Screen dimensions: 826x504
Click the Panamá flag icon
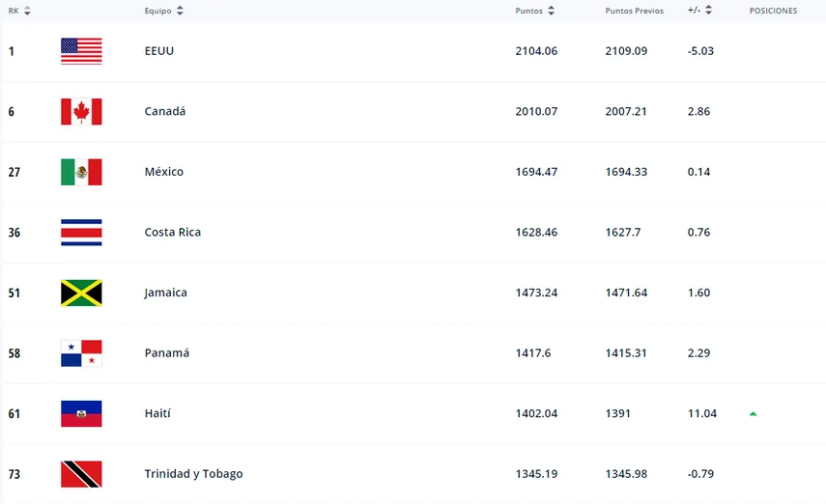tap(81, 353)
